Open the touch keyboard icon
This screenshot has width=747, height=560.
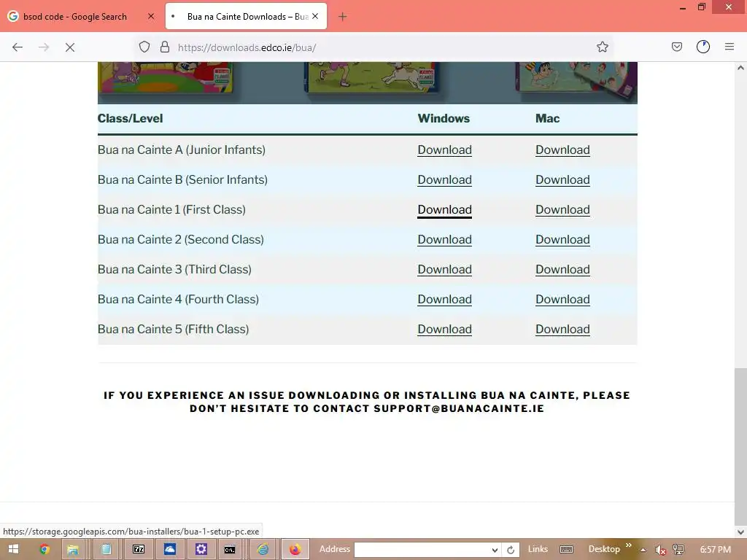pyautogui.click(x=566, y=550)
